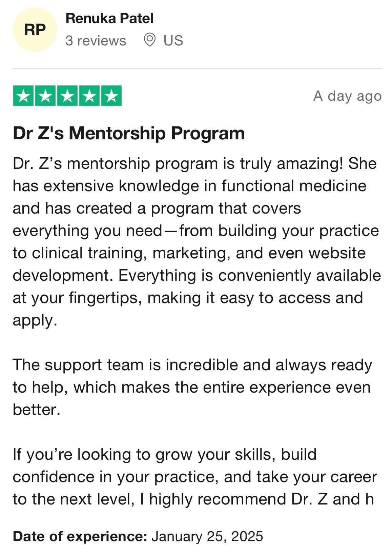Screen dimensions: 392x554
Task: Select the first green rating star
Action: (x=23, y=96)
